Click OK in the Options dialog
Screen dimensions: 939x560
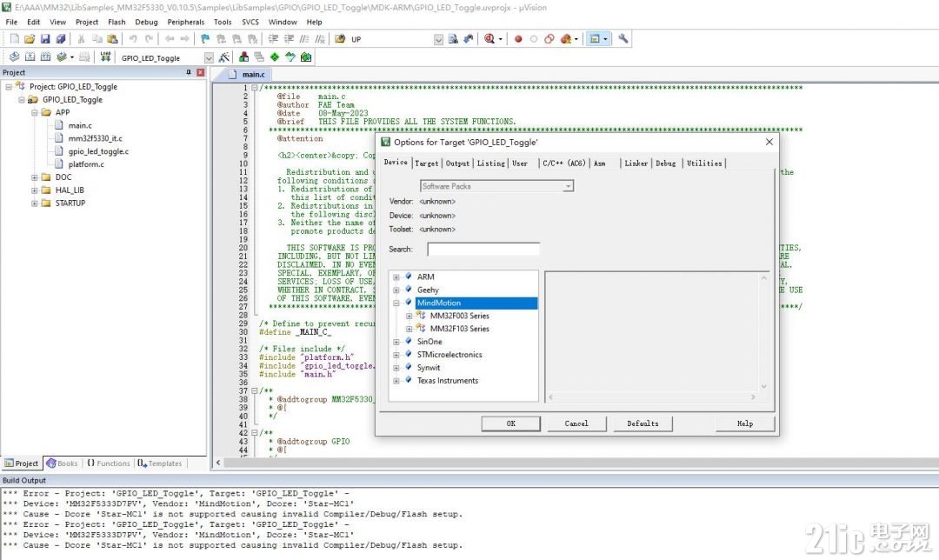coord(511,423)
